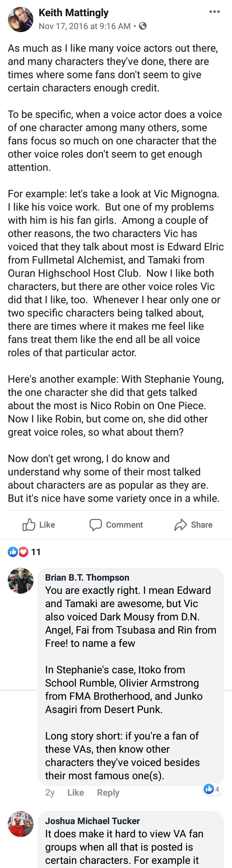
Task: Open Brian B.T. Thompson's name link
Action: click(87, 578)
